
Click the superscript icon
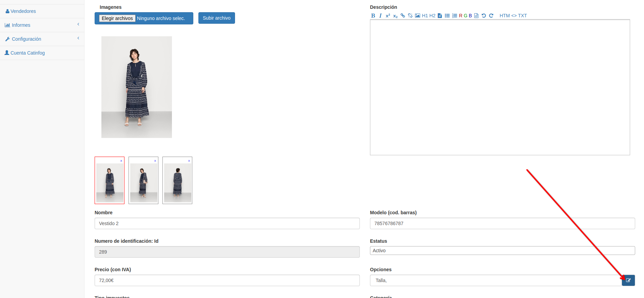click(388, 16)
